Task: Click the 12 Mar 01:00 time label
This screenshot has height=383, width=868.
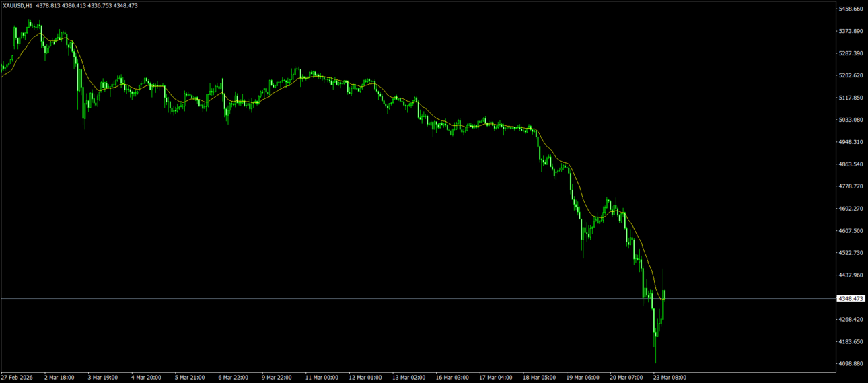Action: [365, 378]
